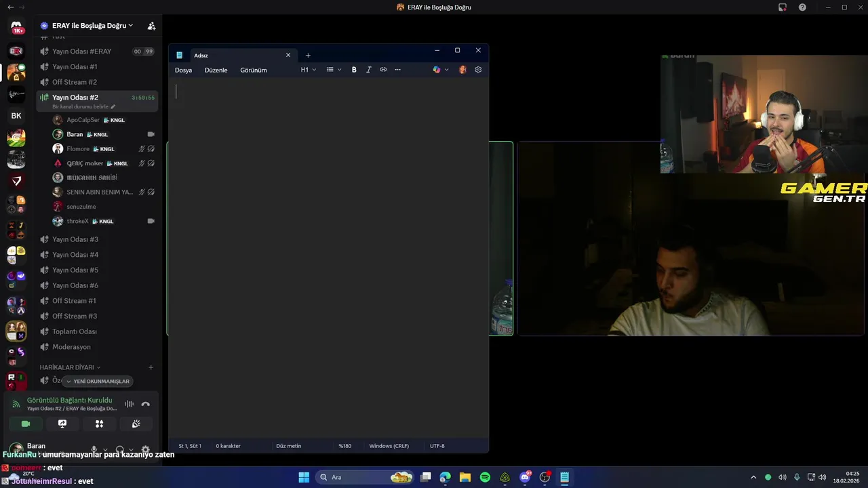
Task: Create channel in HARİKALAR DİYARI category
Action: [x=151, y=367]
